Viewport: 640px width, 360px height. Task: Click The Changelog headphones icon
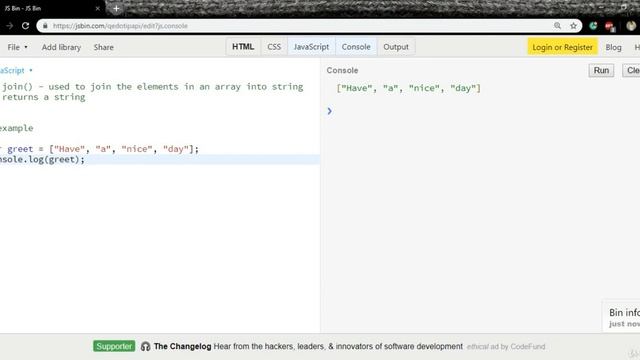click(x=145, y=347)
